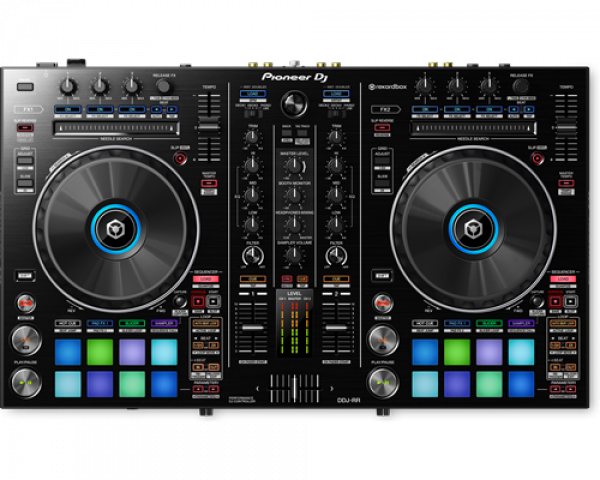Screen dimensions: 600x480
Task: Click the MASTER LEVEL knob
Action: pos(294,165)
